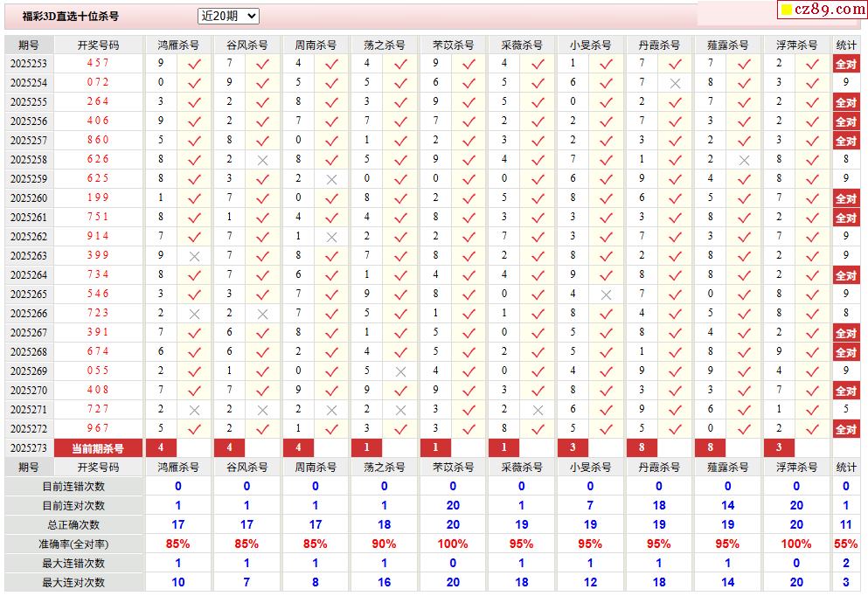
Task: Click the cz89.com site logo
Action: coord(822,10)
